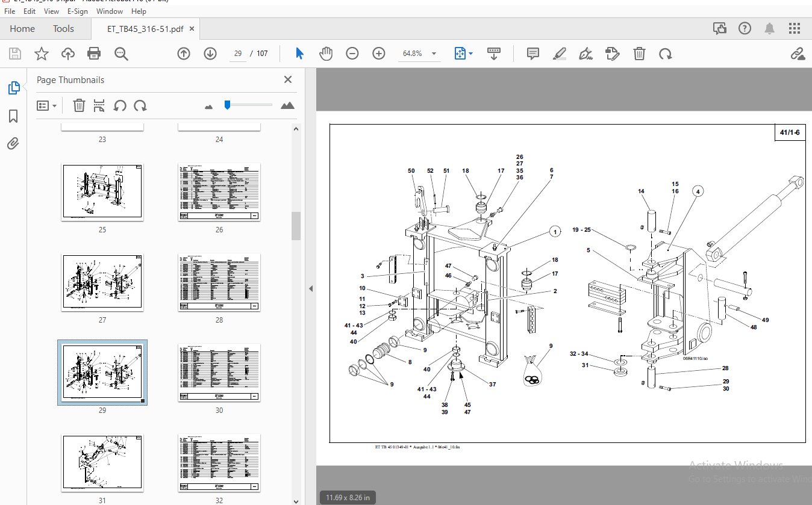Screen dimensions: 812x505
Task: Click the thumbnails scroll down arrow
Action: pos(296,500)
